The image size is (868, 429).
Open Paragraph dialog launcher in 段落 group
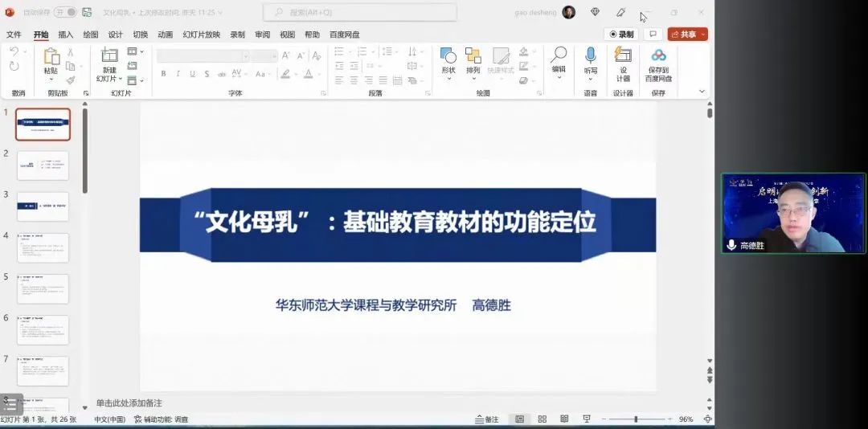(x=428, y=93)
